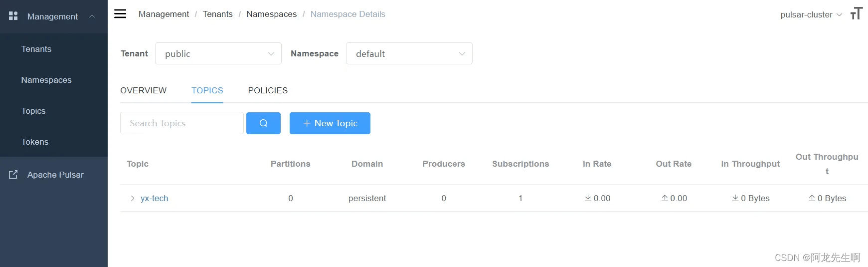Collapse the Management sidebar section
868x267 pixels.
tap(92, 16)
